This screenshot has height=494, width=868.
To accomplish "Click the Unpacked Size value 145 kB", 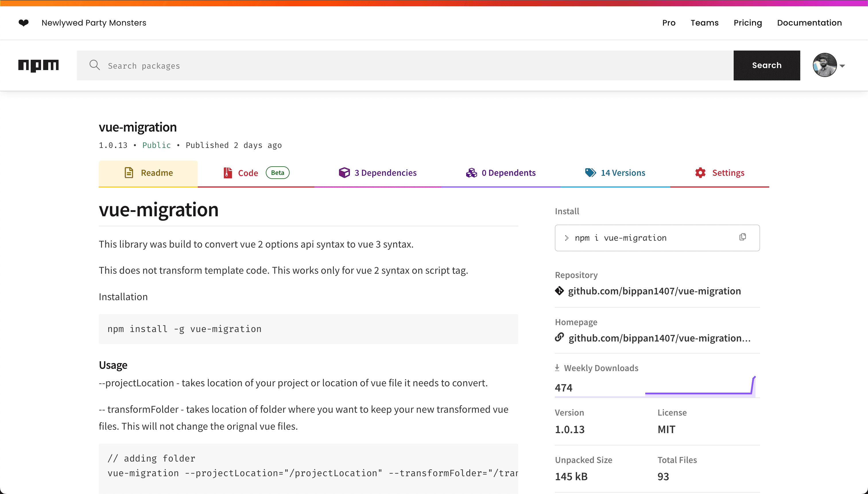I will pyautogui.click(x=571, y=476).
